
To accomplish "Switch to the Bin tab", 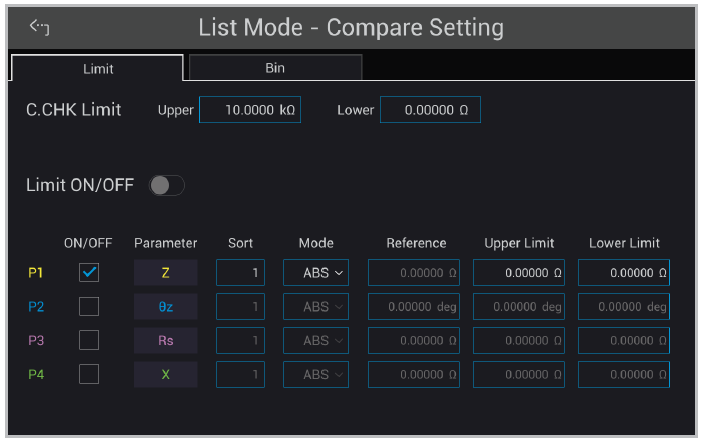I will (x=275, y=68).
